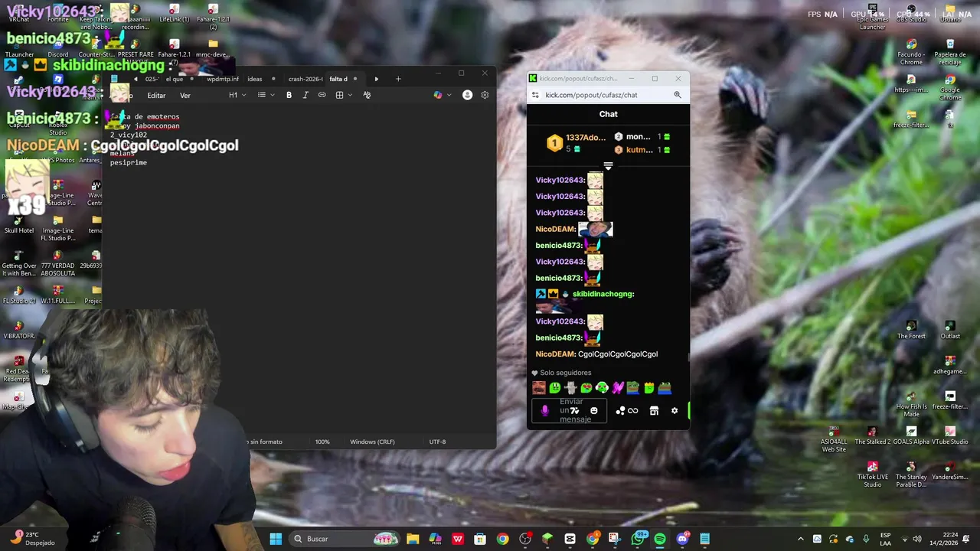
Task: Open Notepad account profile icon
Action: (467, 95)
